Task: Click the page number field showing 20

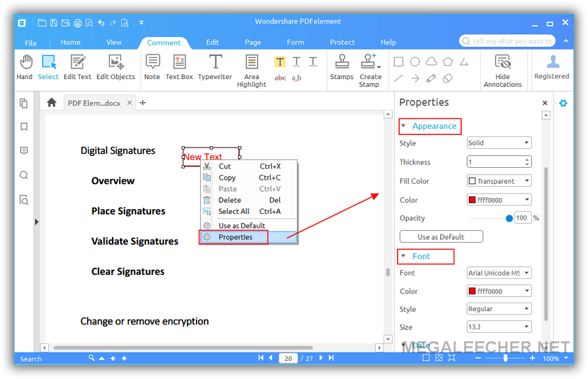Action: 288,359
